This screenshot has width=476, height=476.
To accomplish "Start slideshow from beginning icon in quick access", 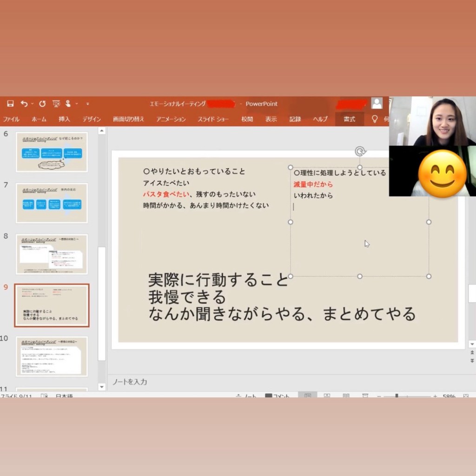I will [56, 104].
